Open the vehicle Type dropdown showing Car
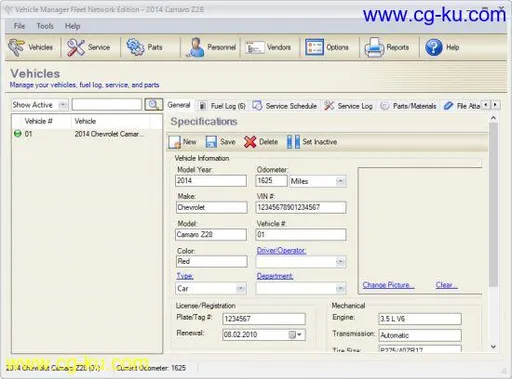Screen dimensions: 512x379 coord(240,288)
